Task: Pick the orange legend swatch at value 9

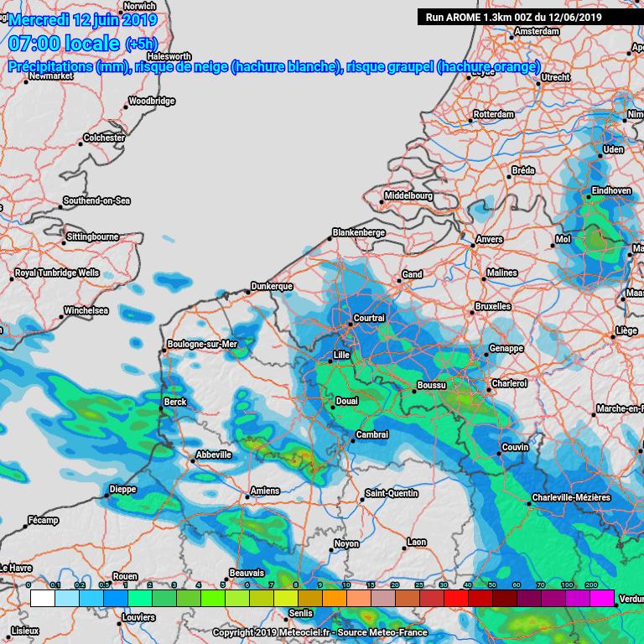Action: (x=335, y=599)
